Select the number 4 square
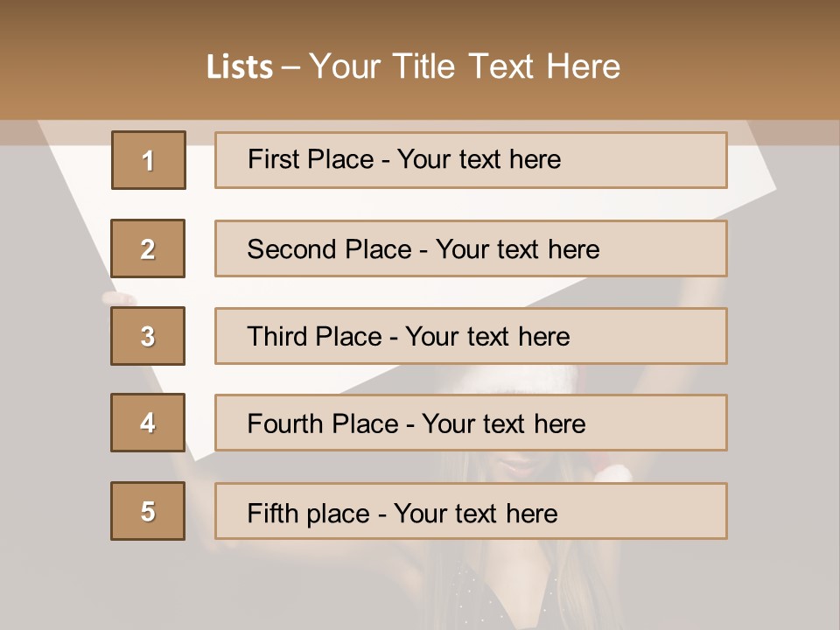 click(148, 423)
